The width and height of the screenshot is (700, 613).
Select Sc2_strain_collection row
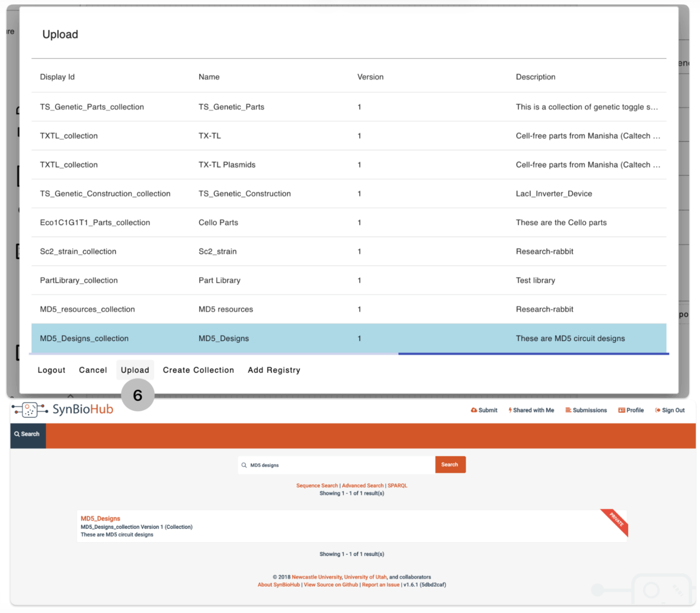[x=349, y=252]
